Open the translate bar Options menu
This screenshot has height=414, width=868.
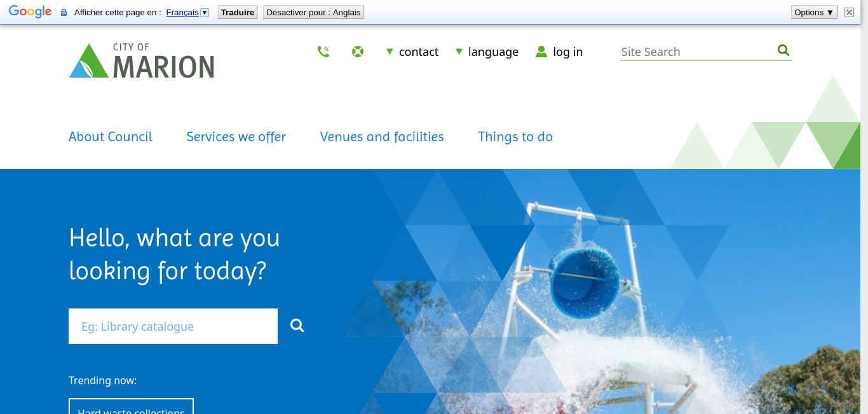[x=814, y=12]
